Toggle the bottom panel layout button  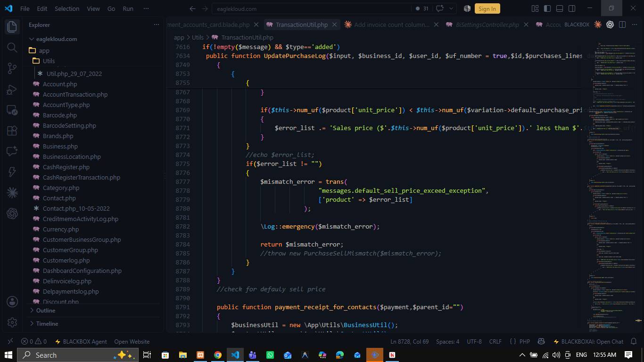click(x=560, y=8)
